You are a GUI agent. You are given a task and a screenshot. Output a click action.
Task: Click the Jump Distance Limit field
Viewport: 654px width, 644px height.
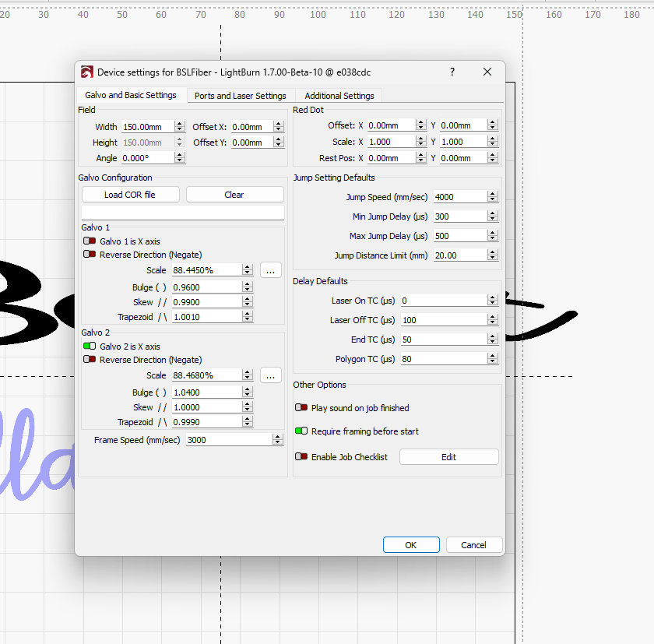(460, 255)
